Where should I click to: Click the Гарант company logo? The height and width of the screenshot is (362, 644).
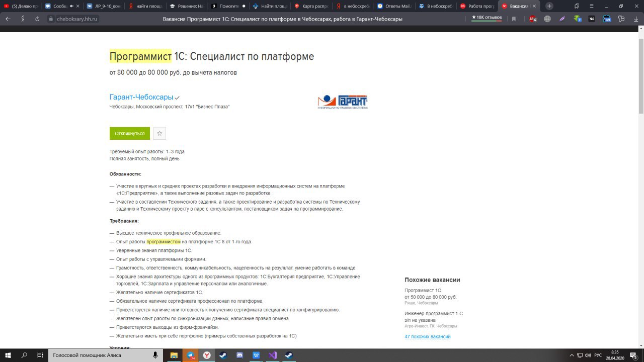(x=343, y=102)
